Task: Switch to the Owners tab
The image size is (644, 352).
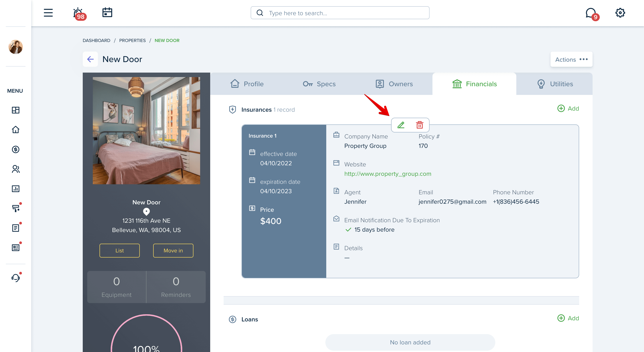Action: point(394,84)
